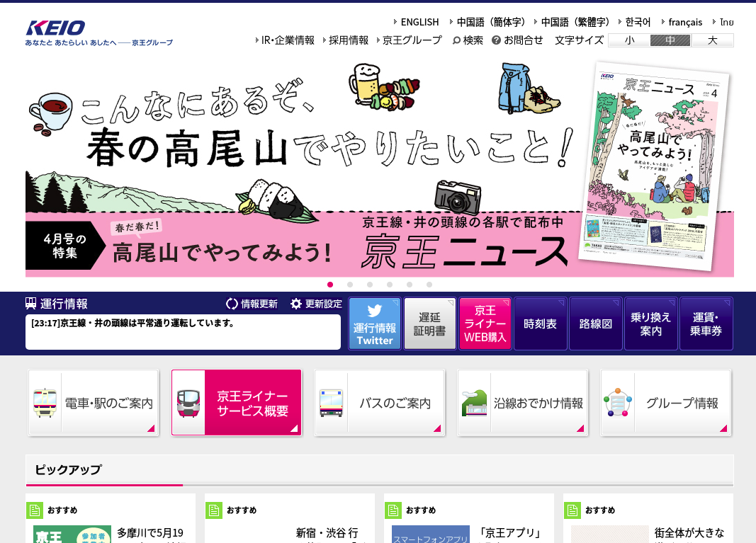Select medium text size 中
756x543 pixels.
point(671,40)
